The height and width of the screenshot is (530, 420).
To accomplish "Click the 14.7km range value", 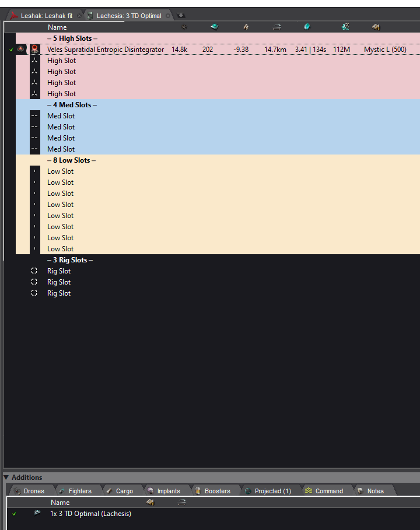I will [275, 50].
